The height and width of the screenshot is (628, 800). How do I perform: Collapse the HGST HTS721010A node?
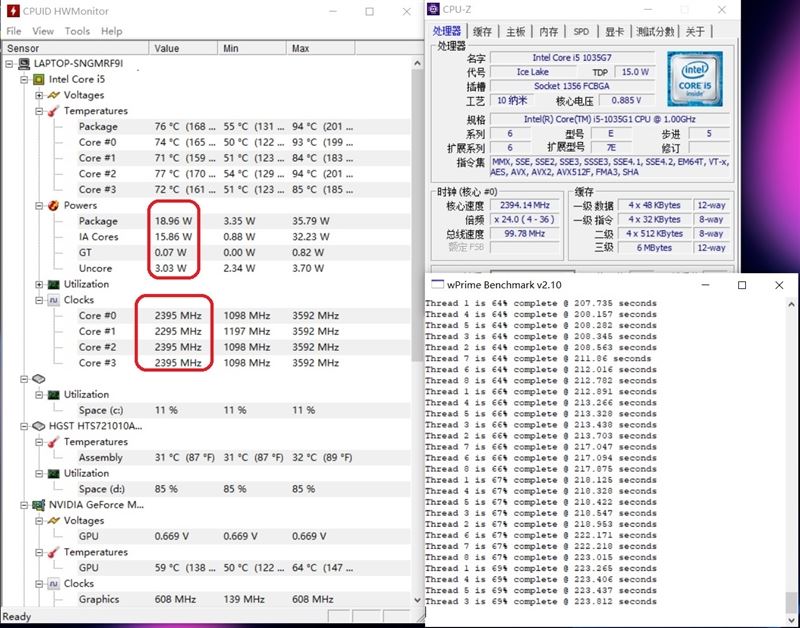click(x=24, y=426)
